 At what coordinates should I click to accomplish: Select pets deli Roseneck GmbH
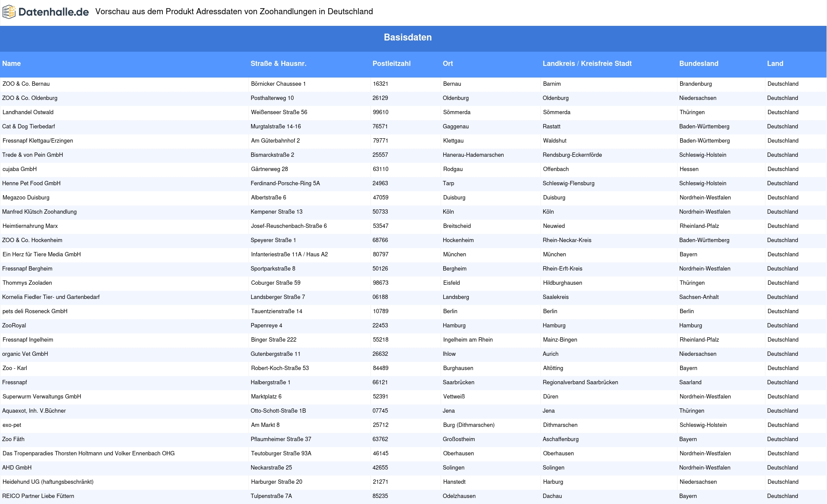(35, 311)
